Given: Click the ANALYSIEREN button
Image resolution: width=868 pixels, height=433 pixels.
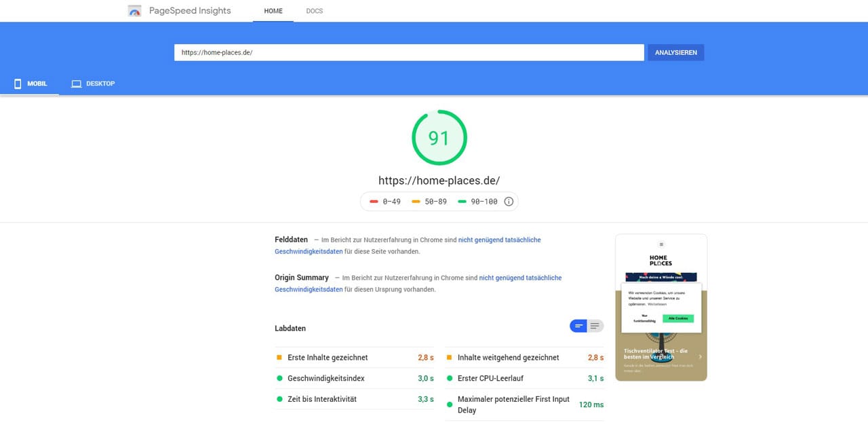Looking at the screenshot, I should point(676,52).
